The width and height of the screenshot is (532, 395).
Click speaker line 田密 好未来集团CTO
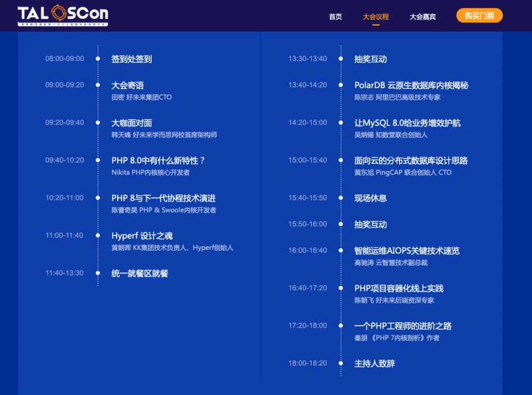pos(141,97)
